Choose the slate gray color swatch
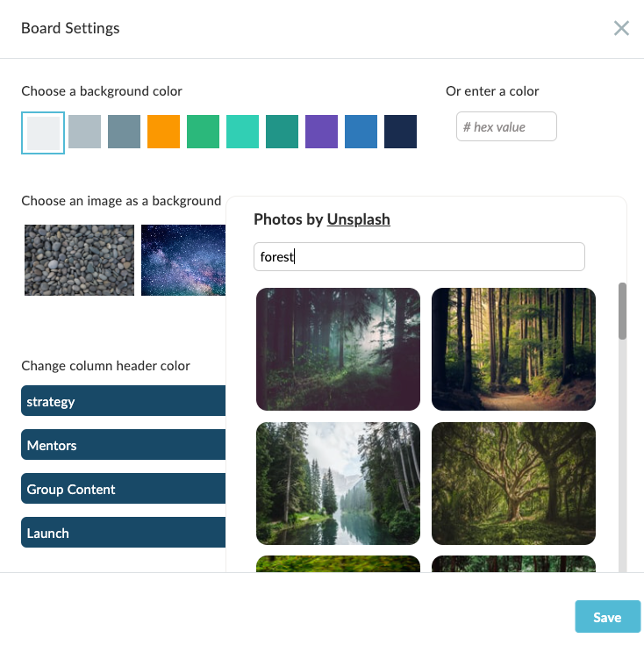 tap(124, 132)
